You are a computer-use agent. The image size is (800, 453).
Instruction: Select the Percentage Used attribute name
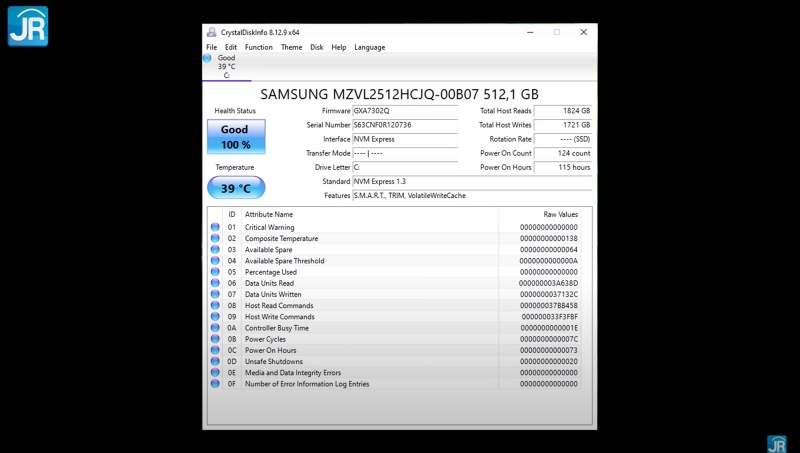point(270,272)
